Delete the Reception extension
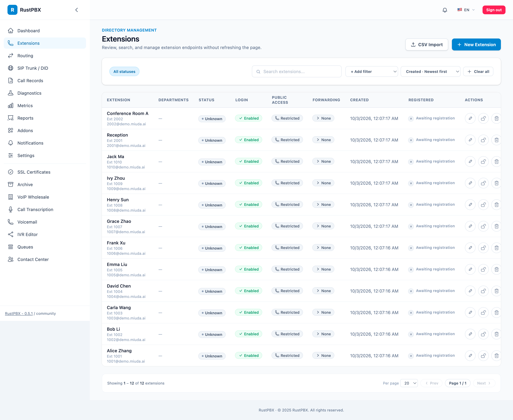Viewport: 513px width, 420px height. point(496,140)
